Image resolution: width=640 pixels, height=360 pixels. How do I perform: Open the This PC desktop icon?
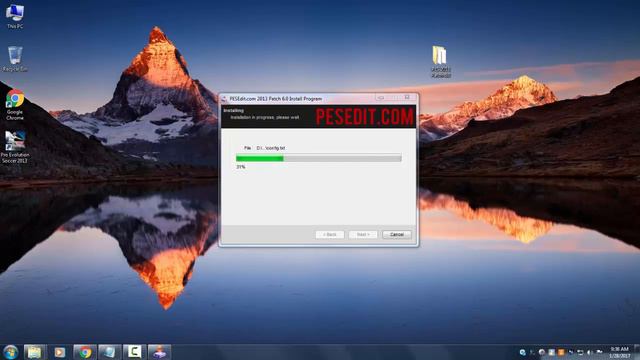click(x=15, y=16)
